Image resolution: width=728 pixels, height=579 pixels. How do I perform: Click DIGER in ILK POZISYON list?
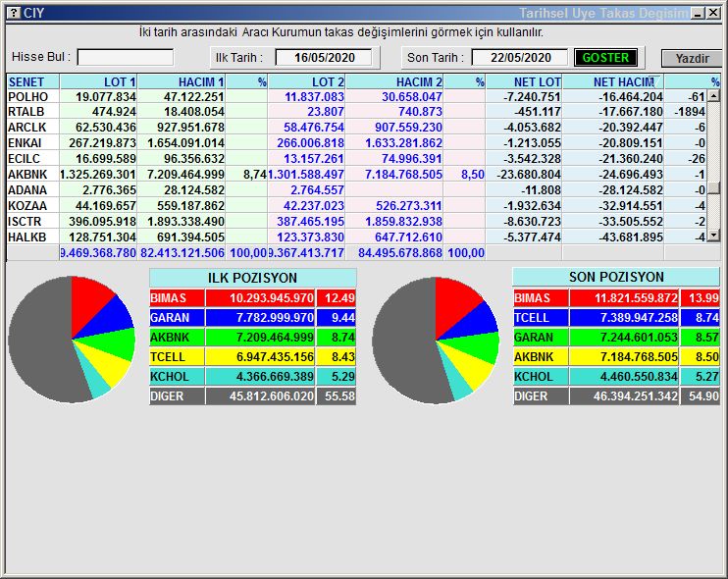coord(177,396)
